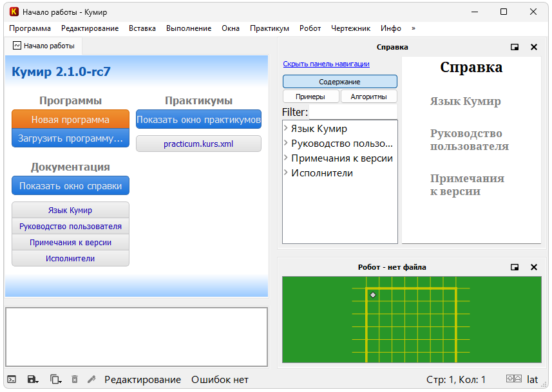Click the empty output console area
Image resolution: width=552 pixels, height=392 pixels.
[x=137, y=337]
